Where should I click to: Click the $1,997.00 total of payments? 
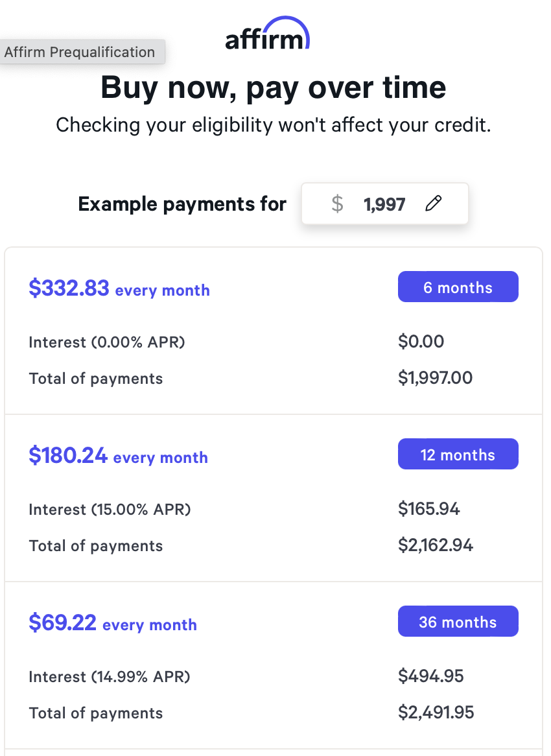click(436, 378)
